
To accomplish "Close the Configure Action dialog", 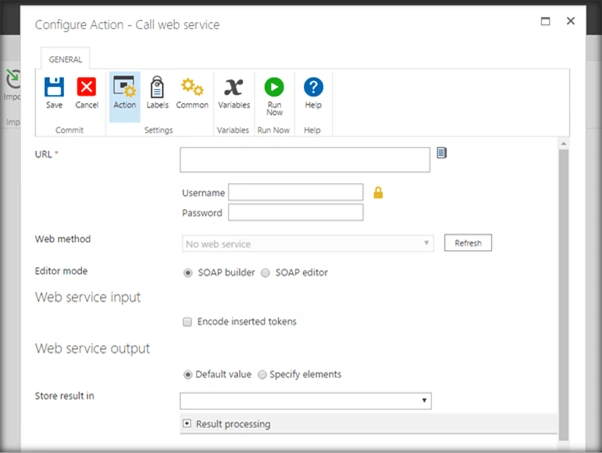I will point(571,21).
